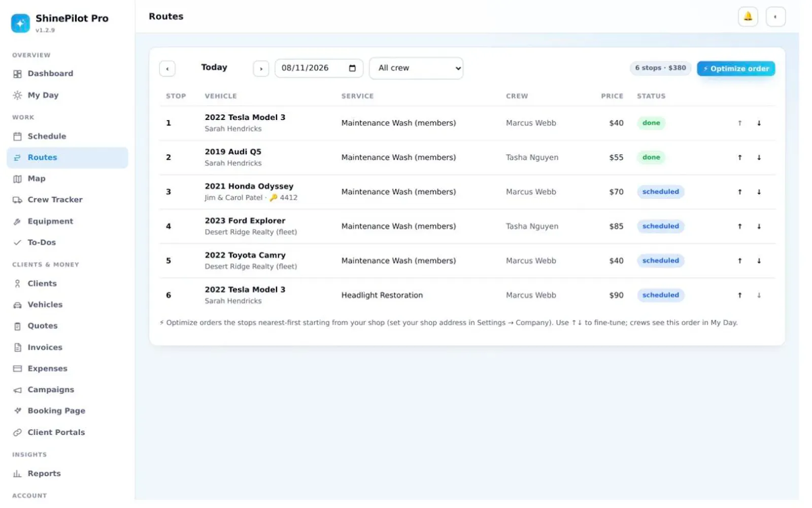The height and width of the screenshot is (508, 812).
Task: Move stop 1 Tesla Model 3 down
Action: click(x=759, y=123)
